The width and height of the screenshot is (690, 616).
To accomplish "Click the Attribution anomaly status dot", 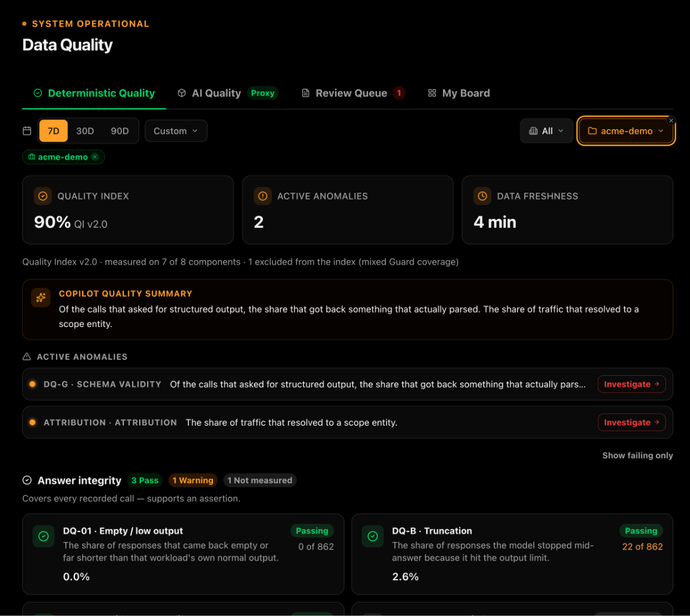I will [33, 422].
